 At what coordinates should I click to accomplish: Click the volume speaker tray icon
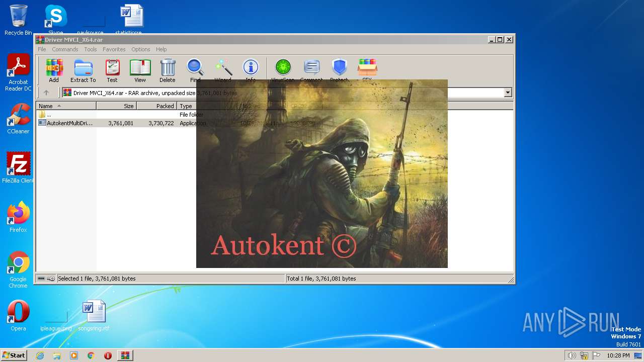click(572, 355)
